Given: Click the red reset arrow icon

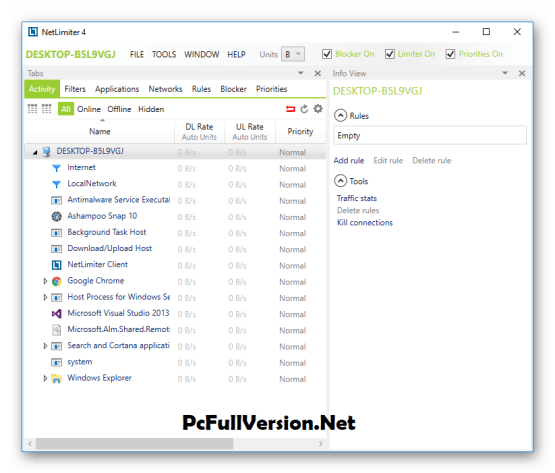Looking at the screenshot, I should [x=290, y=109].
